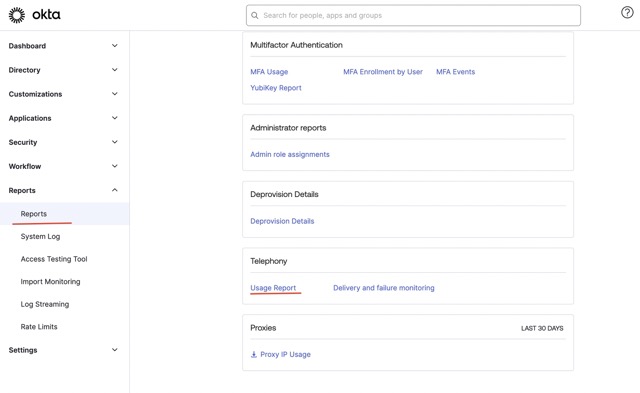640x393 pixels.
Task: Open the help question mark icon
Action: [627, 13]
